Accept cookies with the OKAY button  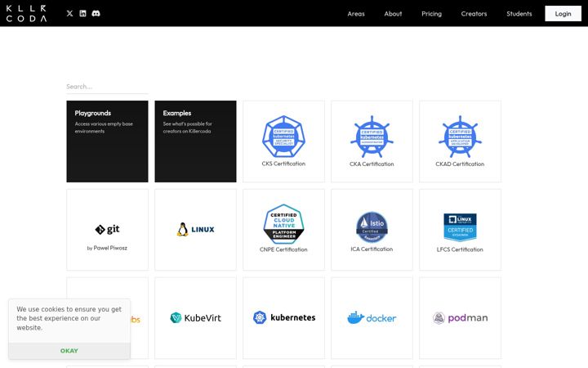point(69,351)
